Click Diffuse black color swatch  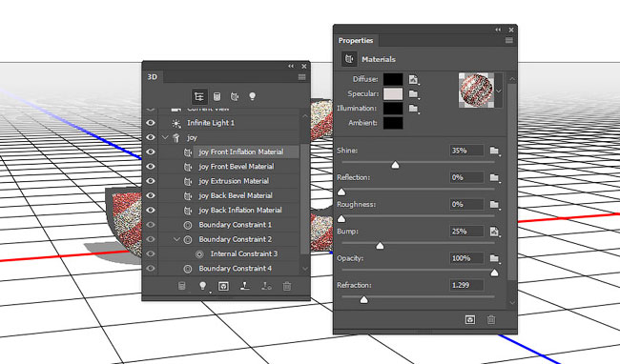click(393, 79)
